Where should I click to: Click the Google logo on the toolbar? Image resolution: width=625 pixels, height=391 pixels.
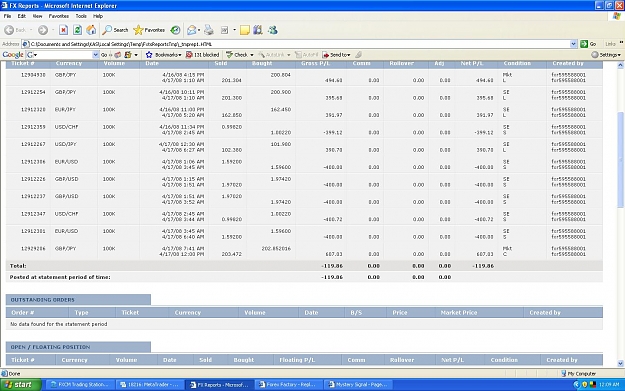(13, 55)
